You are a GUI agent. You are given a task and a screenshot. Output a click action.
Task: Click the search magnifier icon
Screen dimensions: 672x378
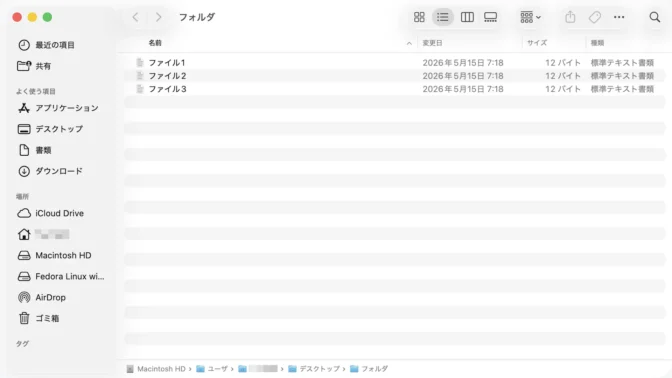(x=654, y=17)
